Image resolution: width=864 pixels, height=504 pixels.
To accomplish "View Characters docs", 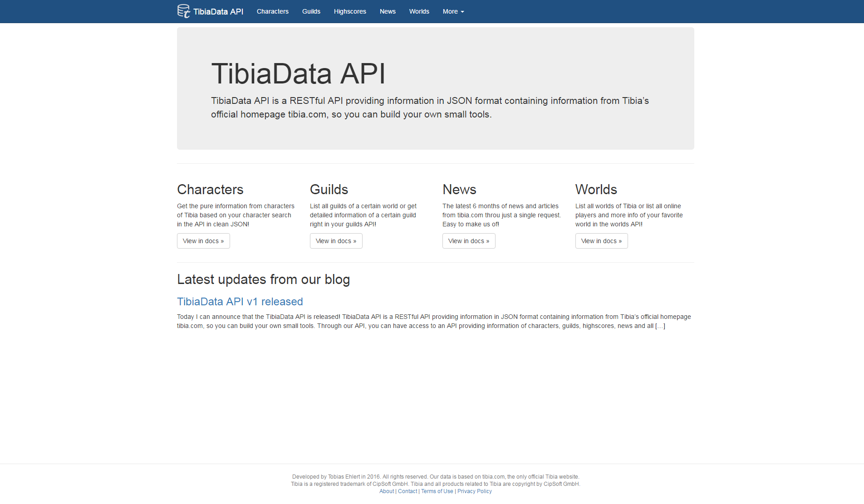I will tap(203, 241).
